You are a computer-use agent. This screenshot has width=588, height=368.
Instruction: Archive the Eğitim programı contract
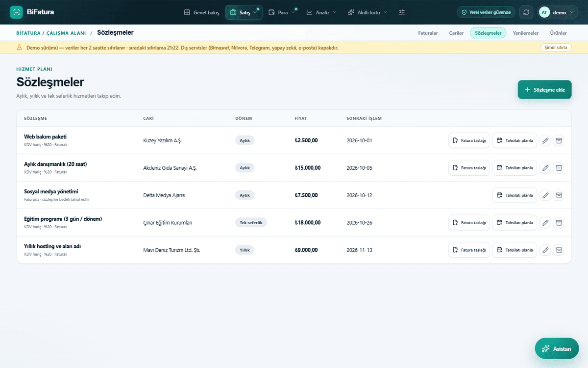[559, 223]
